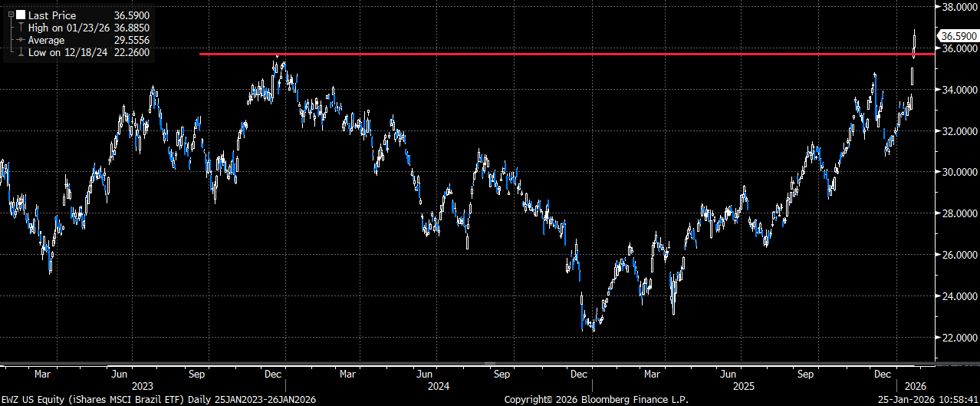Select the 'Last Price' legend label
The height and width of the screenshot is (406, 980).
click(51, 15)
